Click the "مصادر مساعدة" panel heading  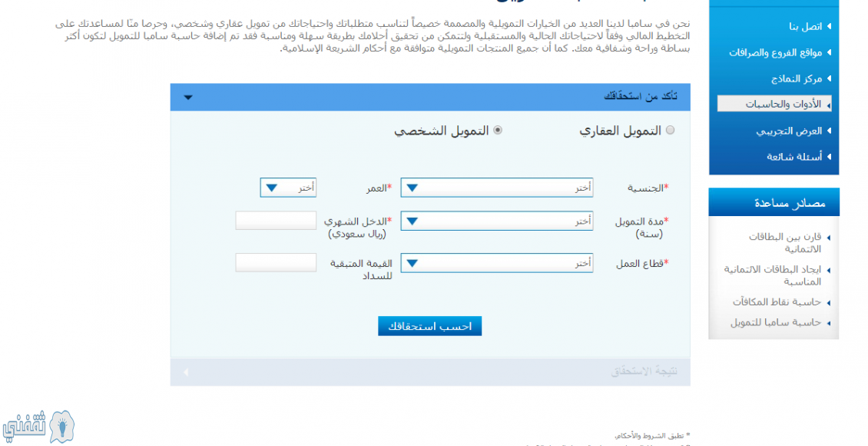pos(774,202)
